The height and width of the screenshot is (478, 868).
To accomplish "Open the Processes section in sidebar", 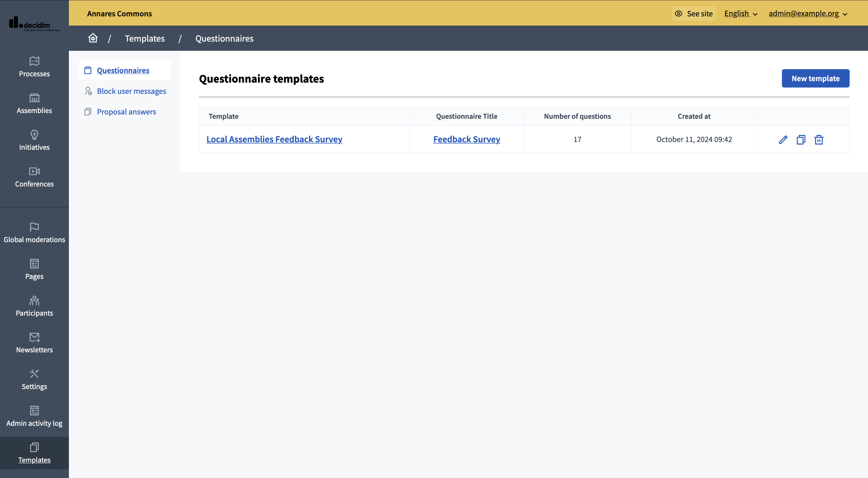I will click(34, 67).
